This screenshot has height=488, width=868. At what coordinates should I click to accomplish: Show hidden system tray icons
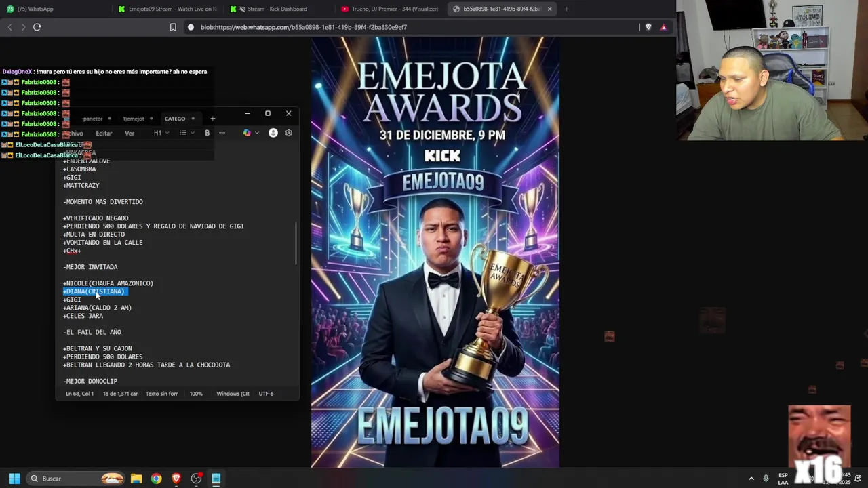[x=751, y=479]
